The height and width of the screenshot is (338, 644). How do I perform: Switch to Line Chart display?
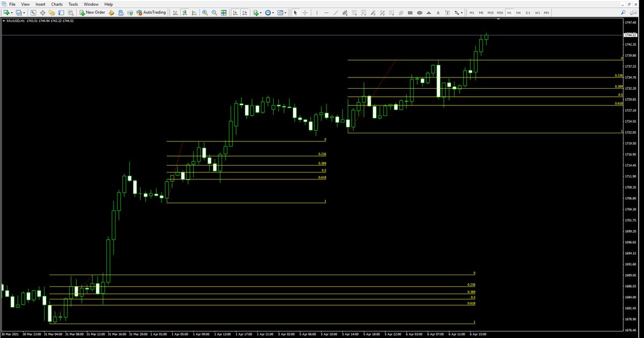tap(194, 12)
